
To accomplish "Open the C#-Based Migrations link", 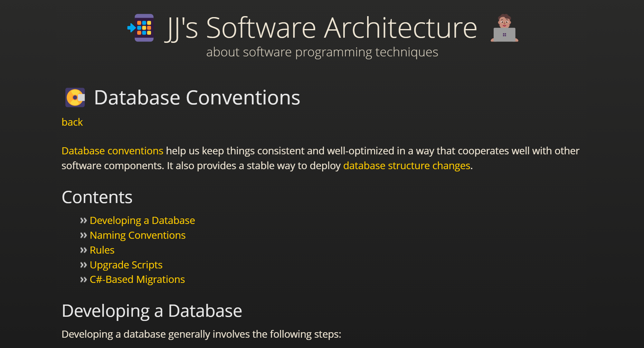I will (137, 279).
